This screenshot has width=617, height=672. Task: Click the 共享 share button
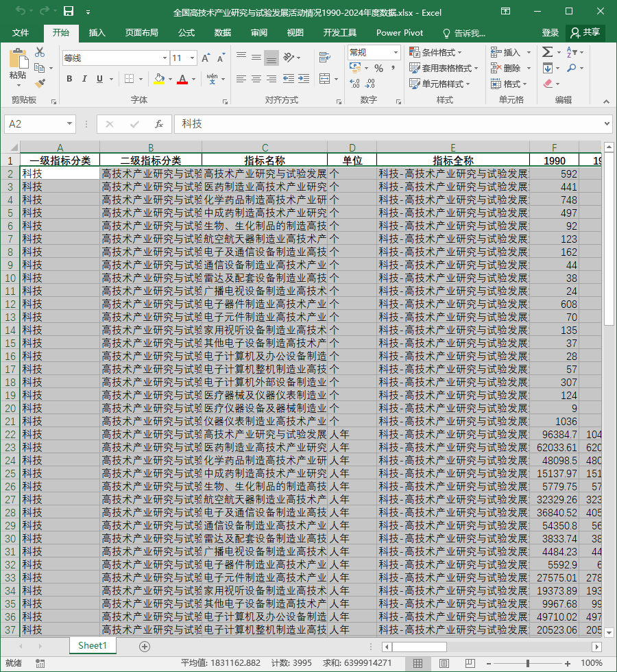(x=585, y=33)
